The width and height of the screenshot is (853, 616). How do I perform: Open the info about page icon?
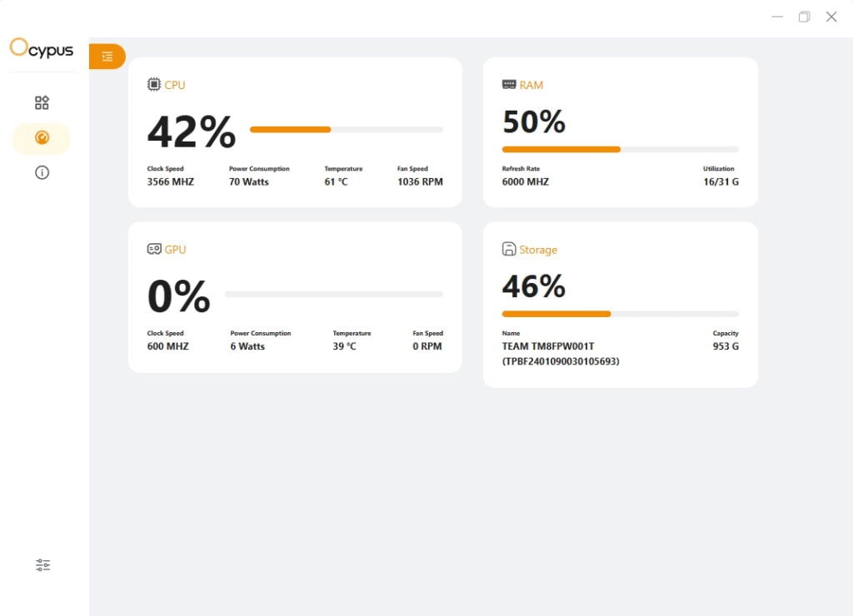42,173
